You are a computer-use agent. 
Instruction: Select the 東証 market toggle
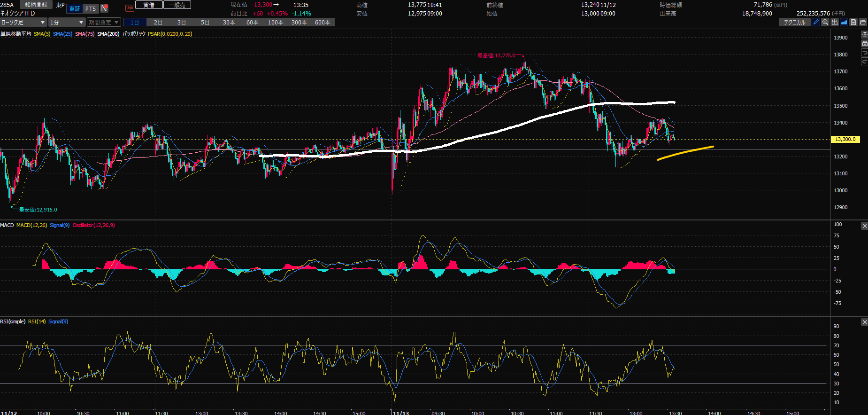click(x=75, y=8)
